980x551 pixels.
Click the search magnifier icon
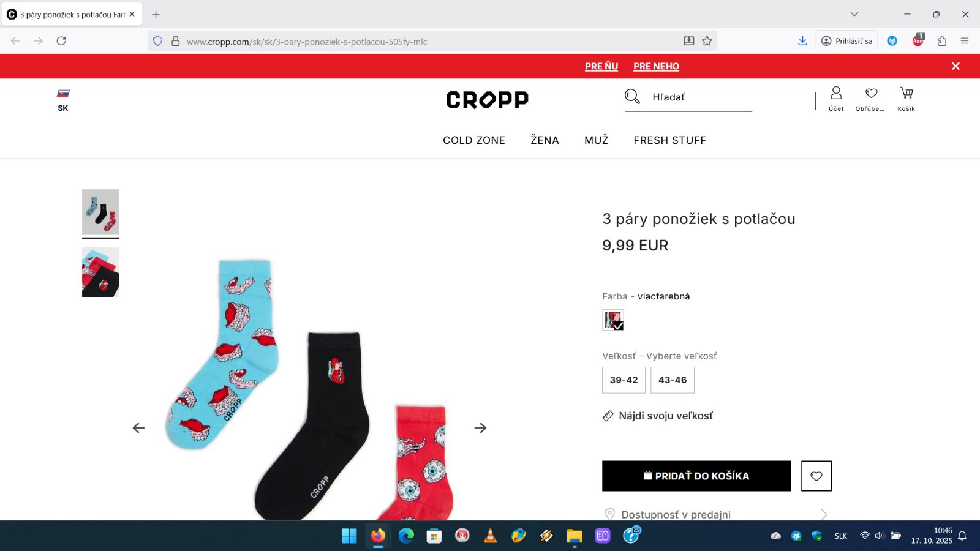pos(632,97)
